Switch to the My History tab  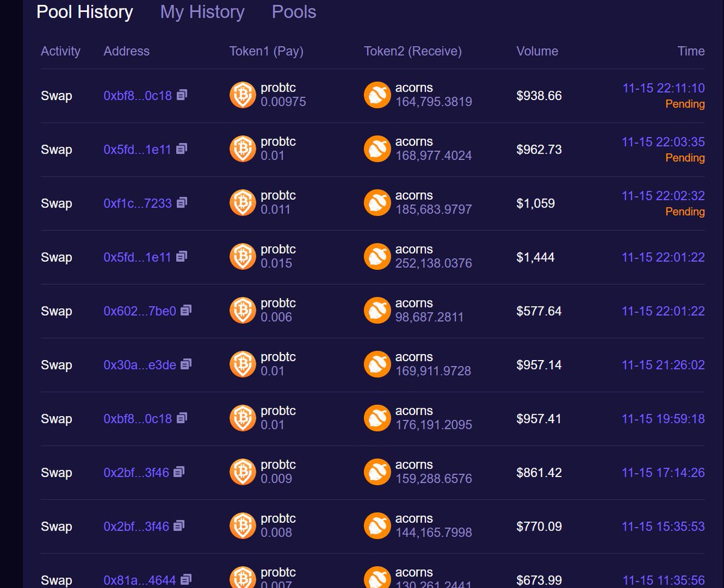pyautogui.click(x=202, y=12)
